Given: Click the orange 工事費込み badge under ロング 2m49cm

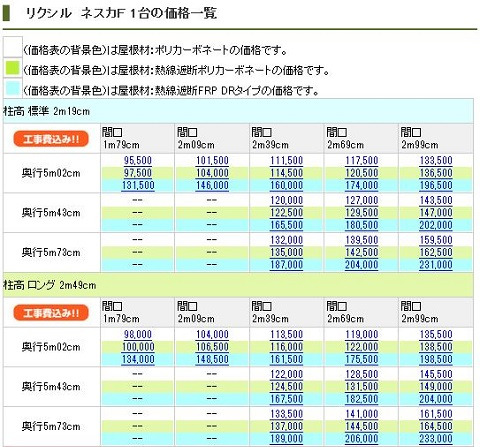Looking at the screenshot, I should point(51,313).
